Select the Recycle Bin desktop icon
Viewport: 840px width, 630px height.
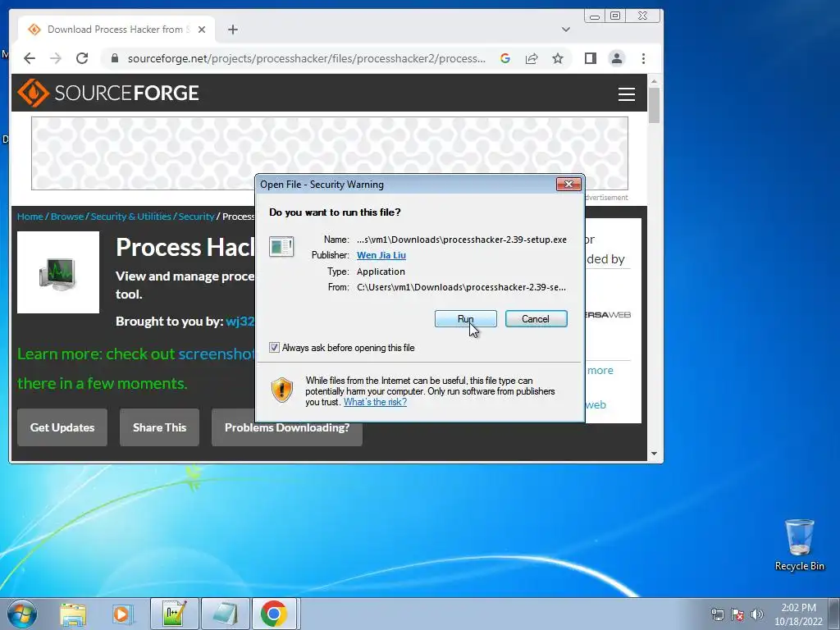(x=799, y=545)
